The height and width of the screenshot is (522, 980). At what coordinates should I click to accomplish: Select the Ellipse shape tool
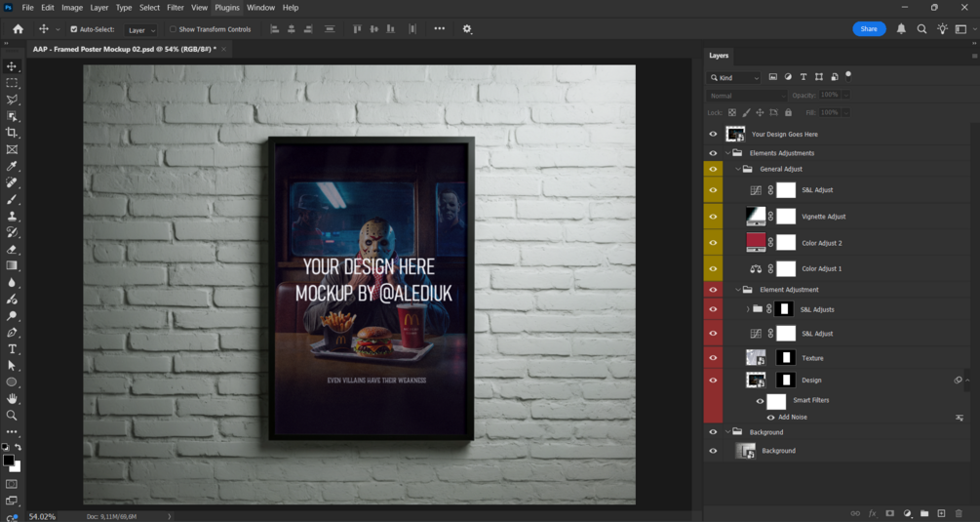tap(12, 381)
